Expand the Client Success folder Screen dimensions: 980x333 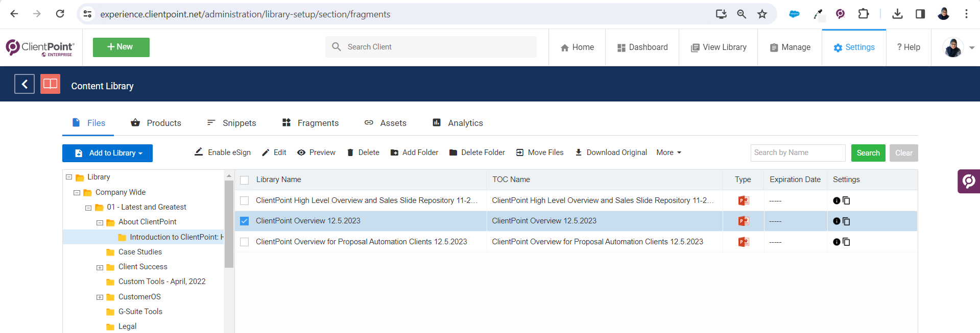click(100, 267)
